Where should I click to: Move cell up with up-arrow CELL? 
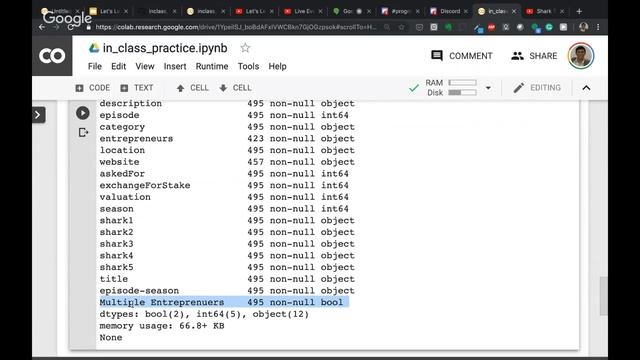pyautogui.click(x=192, y=88)
